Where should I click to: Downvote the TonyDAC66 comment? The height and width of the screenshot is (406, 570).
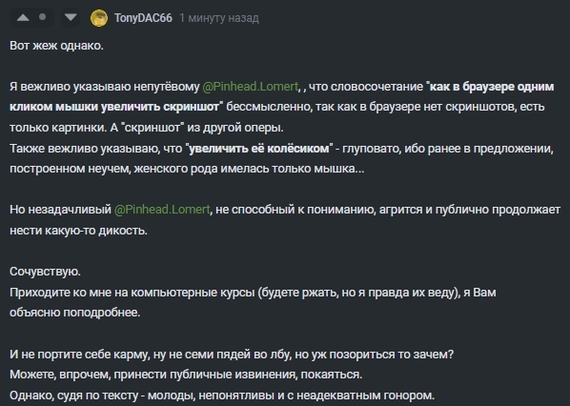pyautogui.click(x=70, y=17)
